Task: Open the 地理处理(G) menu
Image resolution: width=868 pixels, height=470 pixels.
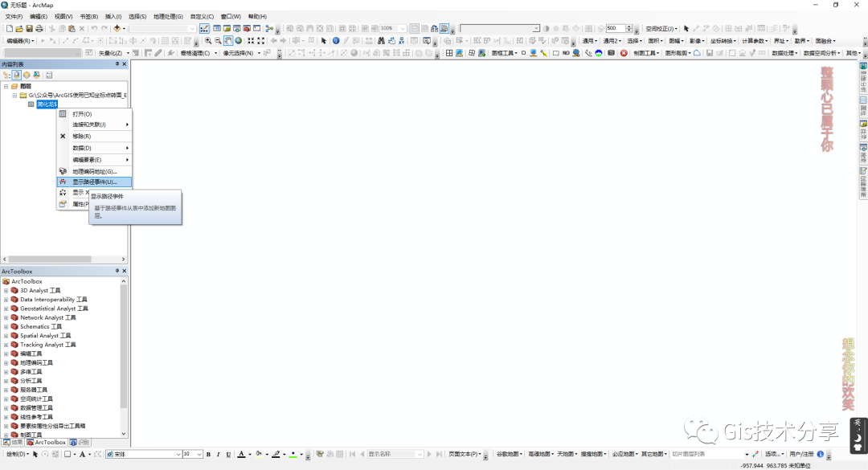Action: tap(168, 16)
